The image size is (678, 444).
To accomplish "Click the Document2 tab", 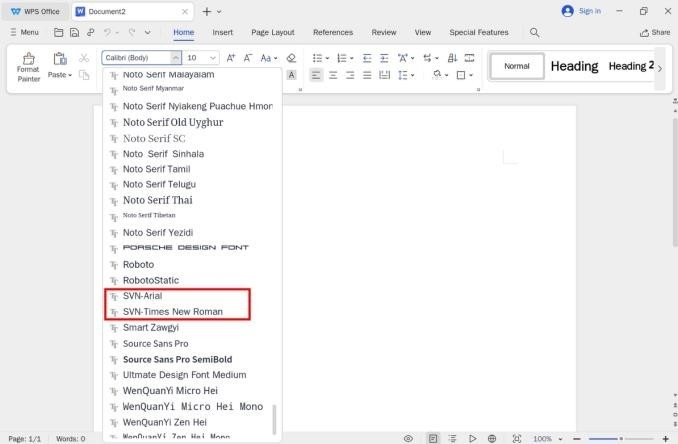I will click(132, 12).
